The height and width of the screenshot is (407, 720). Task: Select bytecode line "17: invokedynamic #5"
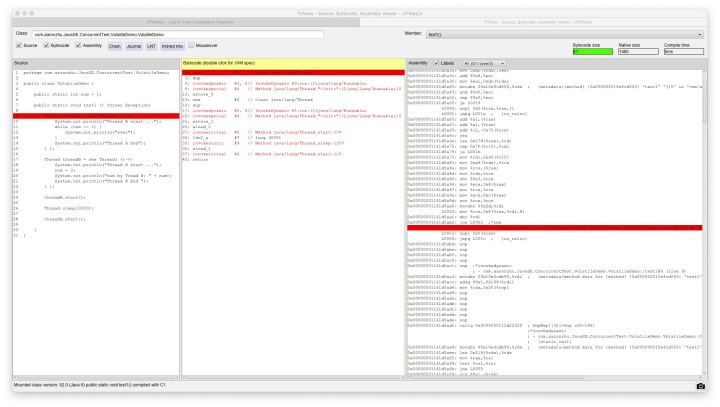coord(293,111)
